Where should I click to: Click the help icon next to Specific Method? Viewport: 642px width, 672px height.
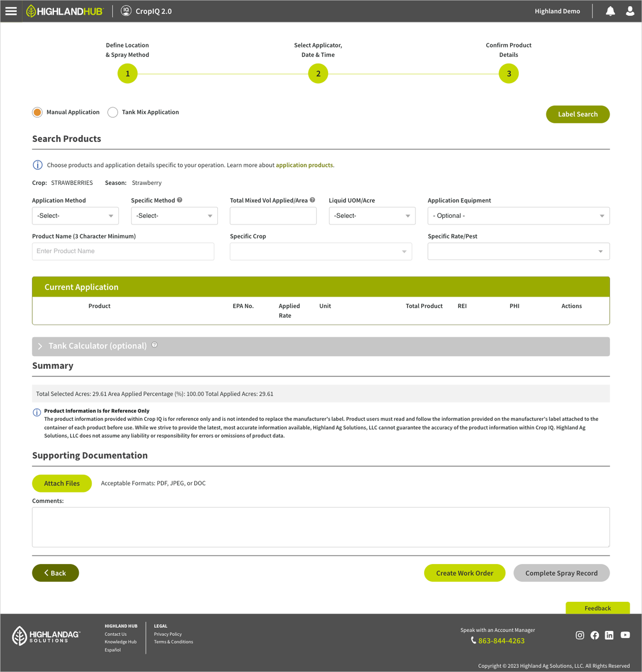[179, 200]
